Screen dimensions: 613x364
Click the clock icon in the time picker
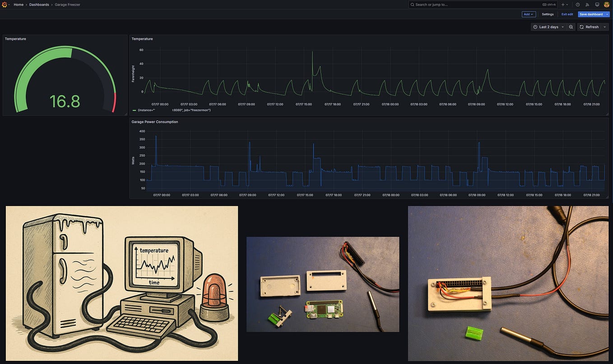(x=535, y=27)
